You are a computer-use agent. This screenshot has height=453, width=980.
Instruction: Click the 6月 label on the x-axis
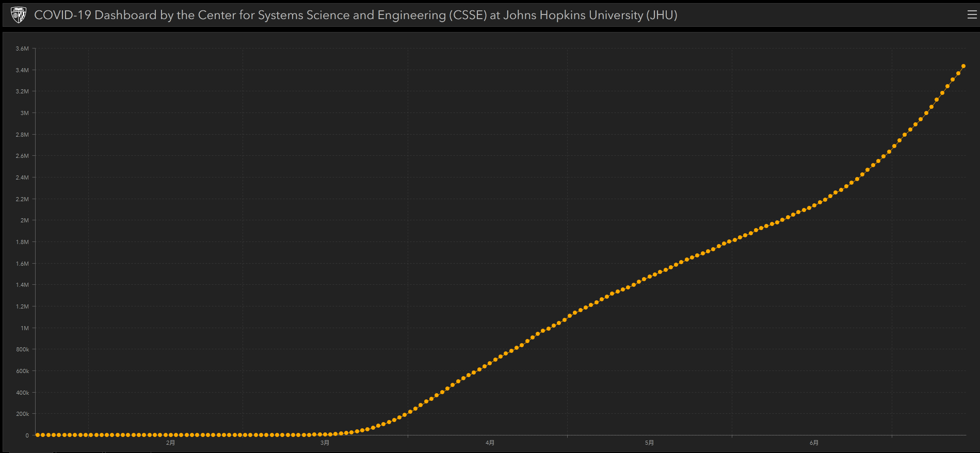814,443
